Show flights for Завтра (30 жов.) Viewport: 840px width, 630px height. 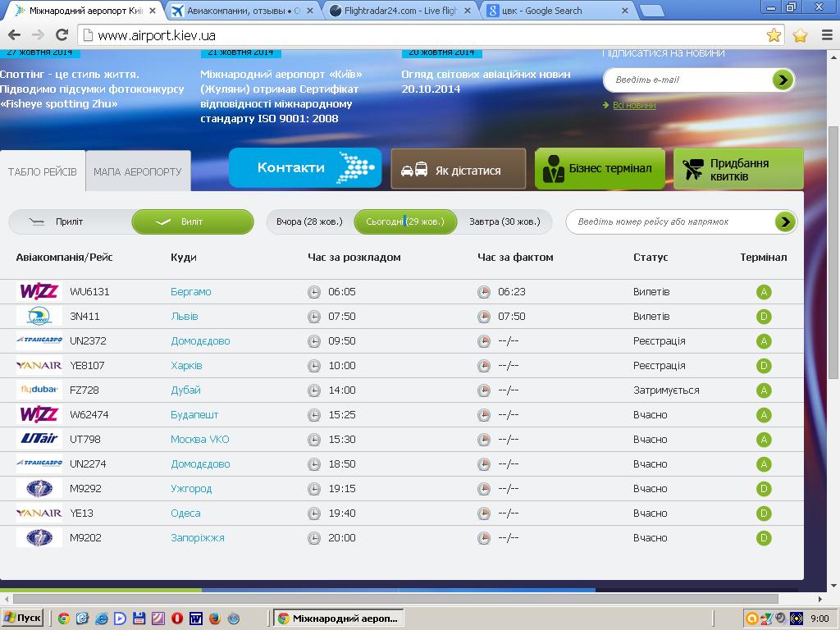pos(504,221)
